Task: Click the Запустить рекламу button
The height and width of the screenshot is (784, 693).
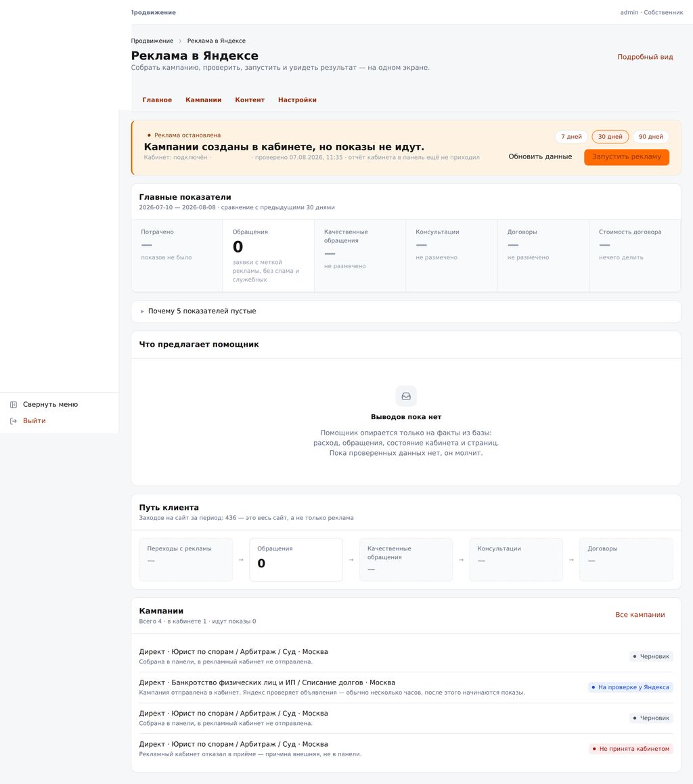Action: pyautogui.click(x=627, y=156)
